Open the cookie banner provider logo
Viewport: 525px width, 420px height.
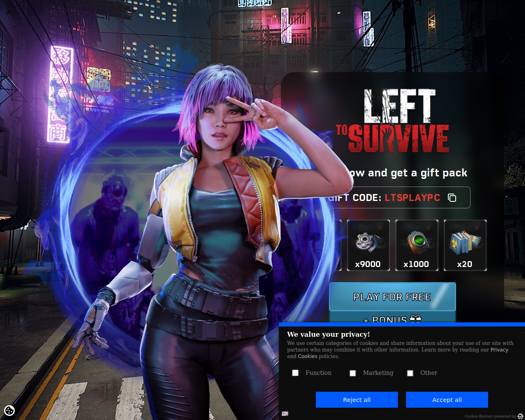tap(520, 416)
